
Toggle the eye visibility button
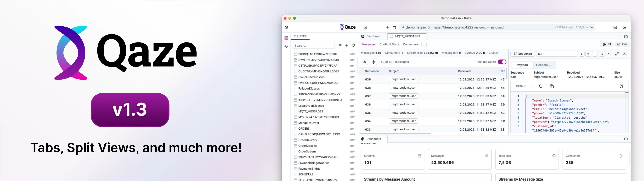364,62
